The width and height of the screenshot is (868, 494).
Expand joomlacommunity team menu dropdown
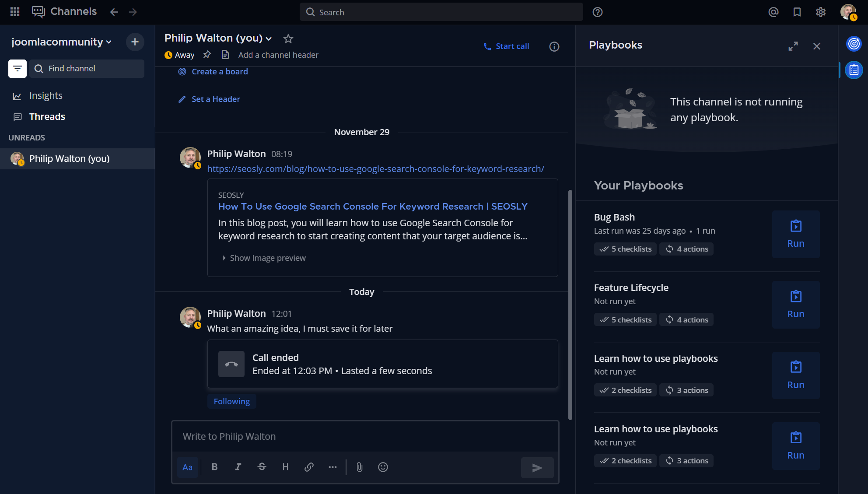click(x=62, y=42)
